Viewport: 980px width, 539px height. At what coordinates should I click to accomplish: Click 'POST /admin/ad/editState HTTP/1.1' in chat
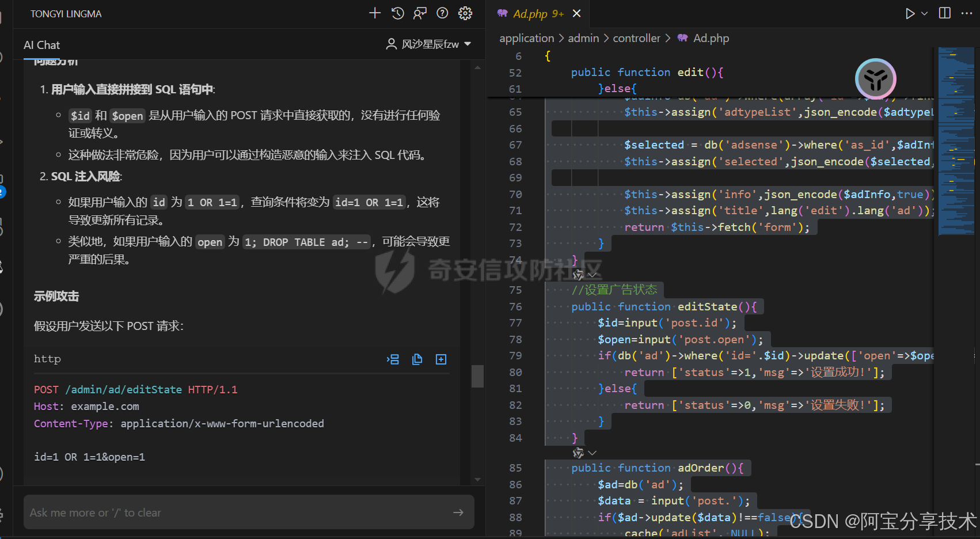tap(135, 390)
